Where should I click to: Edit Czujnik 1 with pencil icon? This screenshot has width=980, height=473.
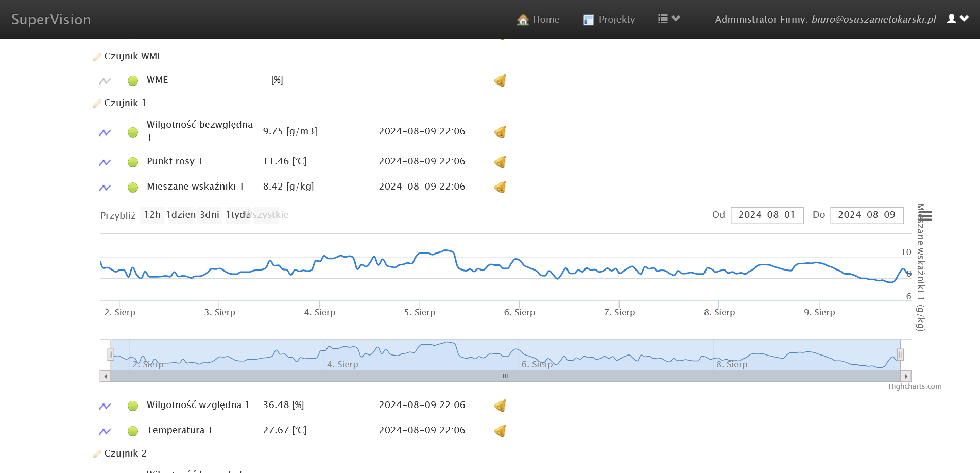[97, 104]
